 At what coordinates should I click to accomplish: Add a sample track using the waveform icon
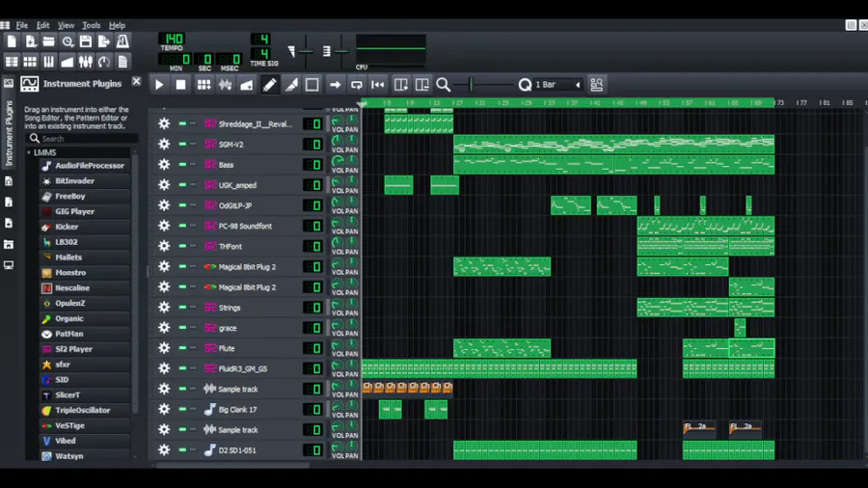(x=226, y=85)
